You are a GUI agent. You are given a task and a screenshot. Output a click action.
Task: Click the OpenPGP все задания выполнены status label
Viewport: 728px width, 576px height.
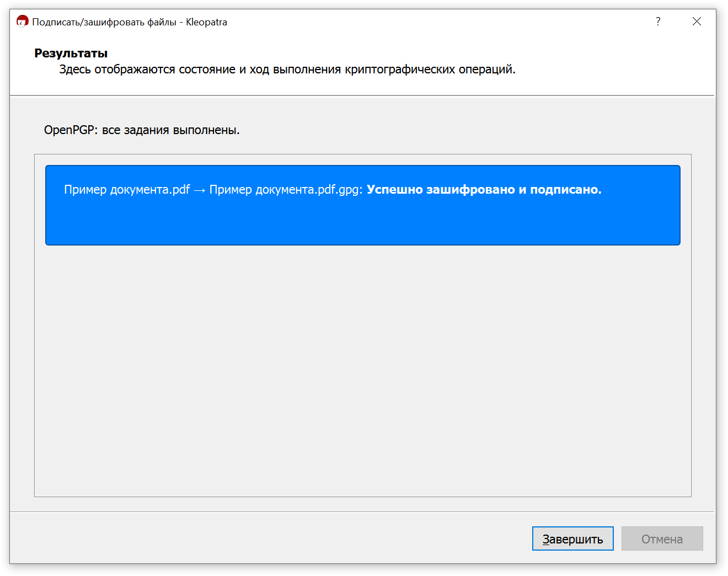coord(142,130)
